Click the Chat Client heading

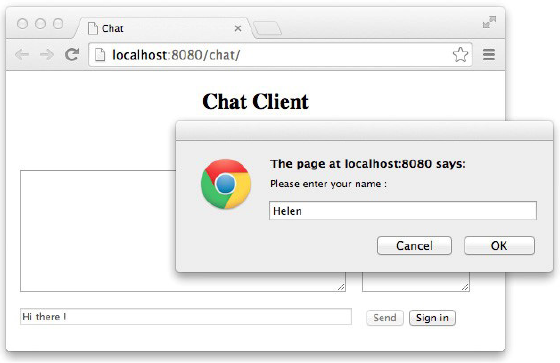tap(255, 101)
